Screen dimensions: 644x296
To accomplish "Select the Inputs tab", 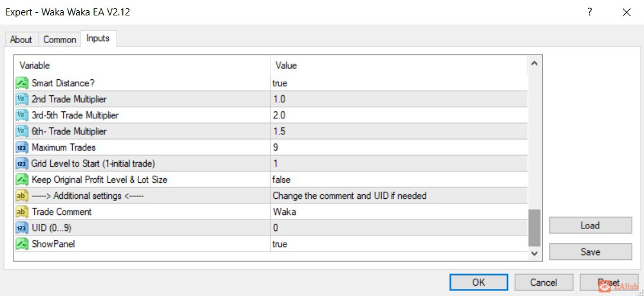I will [98, 39].
